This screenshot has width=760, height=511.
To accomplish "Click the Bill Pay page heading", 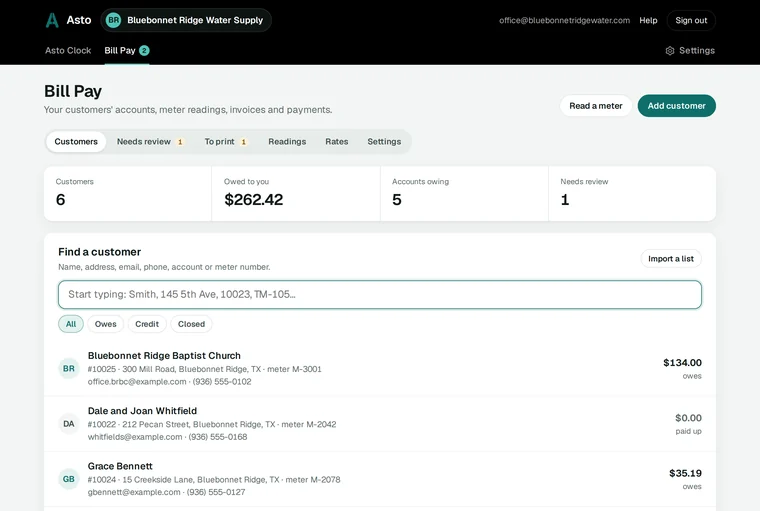I will [x=73, y=91].
